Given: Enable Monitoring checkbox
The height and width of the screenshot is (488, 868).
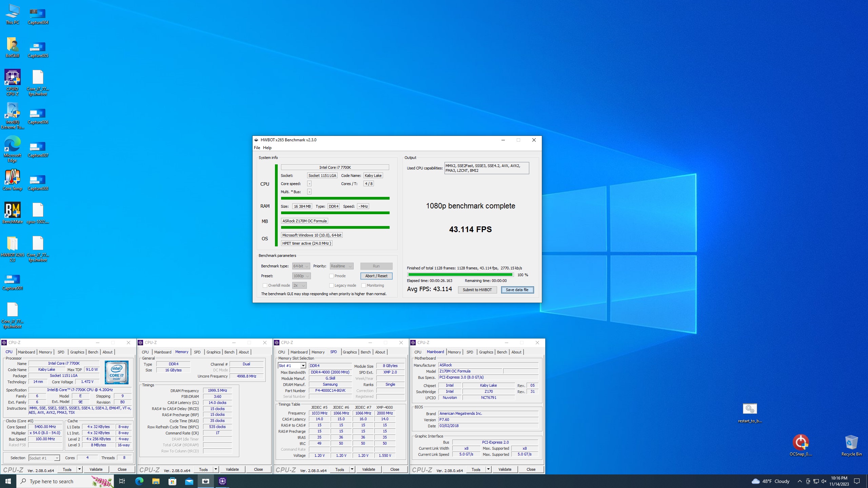Looking at the screenshot, I should (x=363, y=285).
